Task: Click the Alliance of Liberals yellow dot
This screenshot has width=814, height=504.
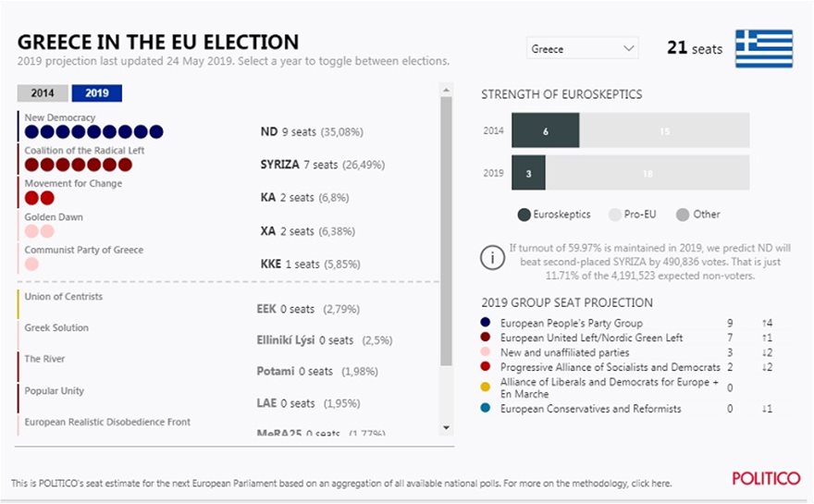Action: coord(487,387)
